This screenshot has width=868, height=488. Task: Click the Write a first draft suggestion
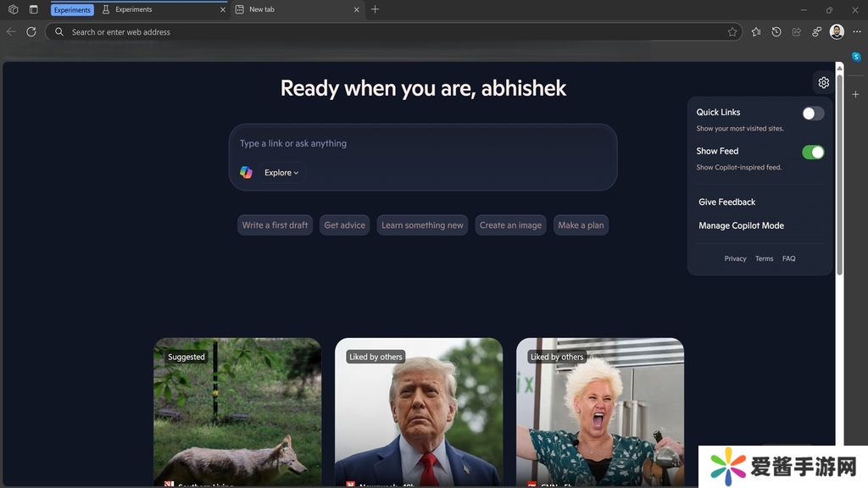pyautogui.click(x=275, y=225)
